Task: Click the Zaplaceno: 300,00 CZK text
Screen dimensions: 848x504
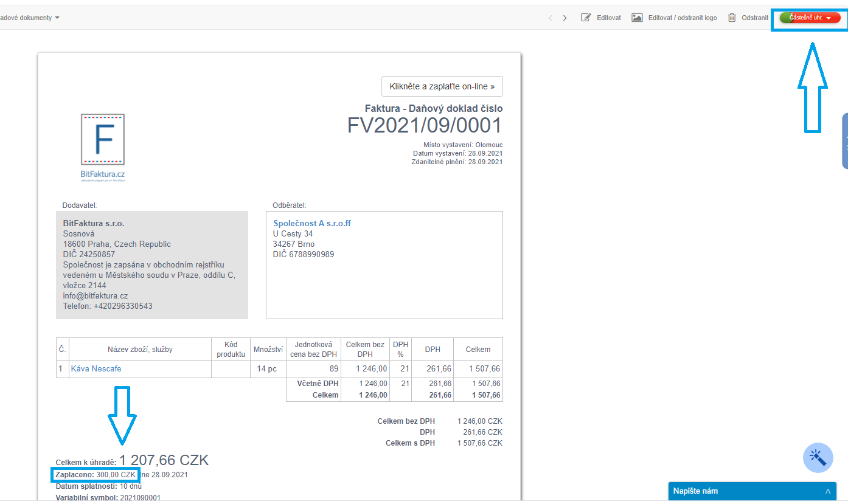Action: tap(96, 474)
